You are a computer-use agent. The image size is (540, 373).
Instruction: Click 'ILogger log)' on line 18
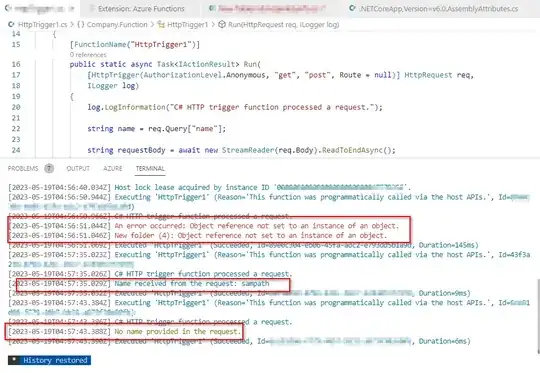pos(113,86)
